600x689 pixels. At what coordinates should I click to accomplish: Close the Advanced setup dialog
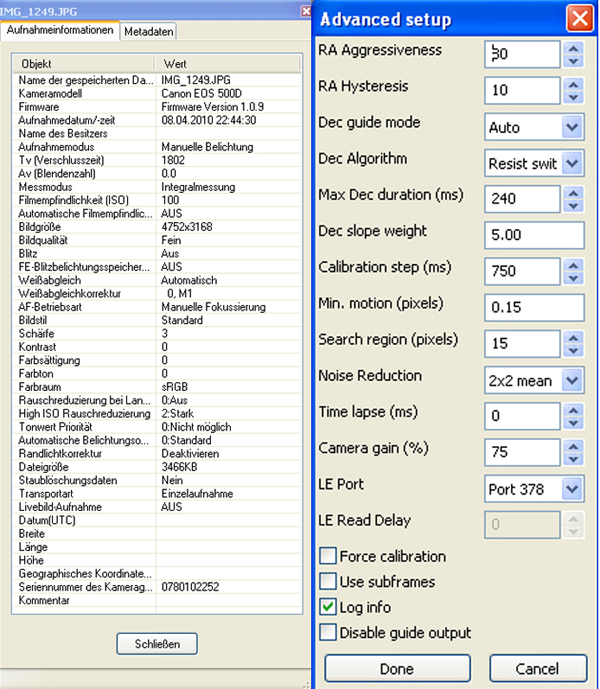click(x=577, y=18)
